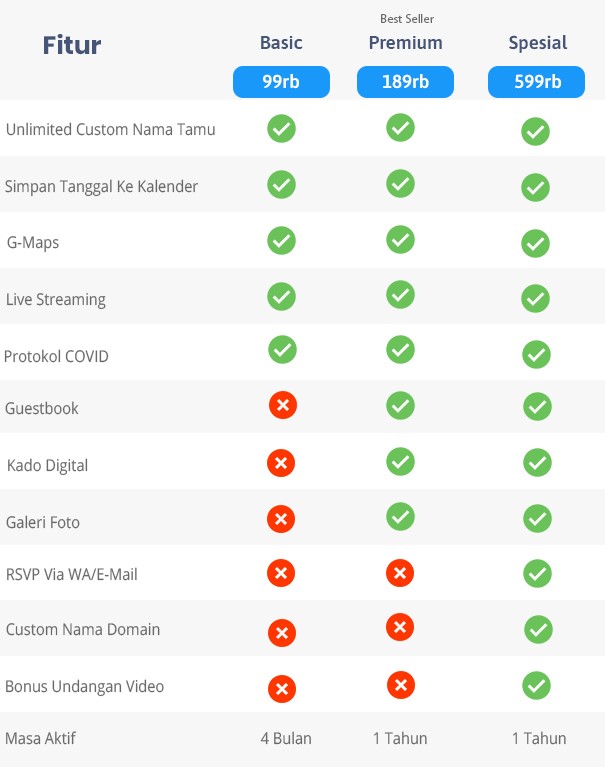Click Basic checkmark for Unlimited Custom Nama Tamu

[x=281, y=129]
